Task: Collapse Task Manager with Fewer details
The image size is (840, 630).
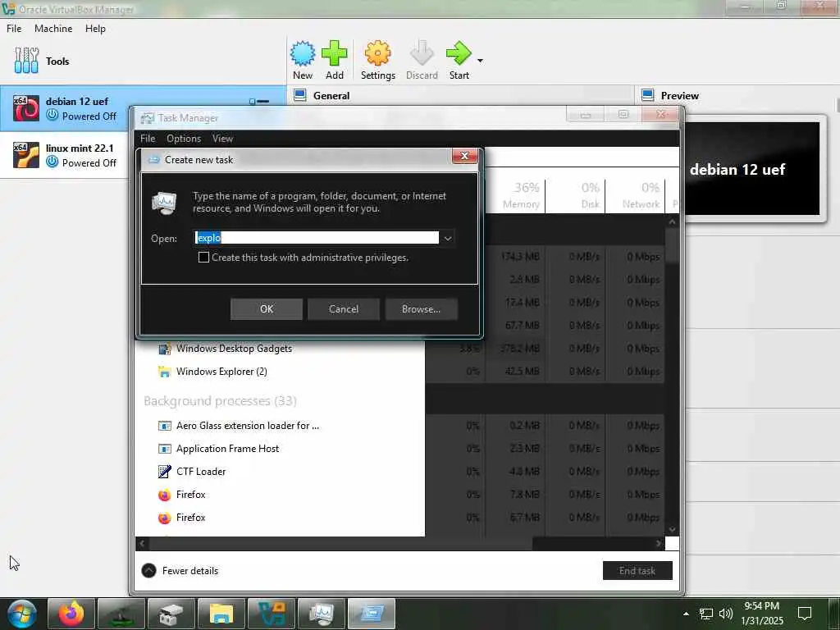Action: (x=180, y=571)
